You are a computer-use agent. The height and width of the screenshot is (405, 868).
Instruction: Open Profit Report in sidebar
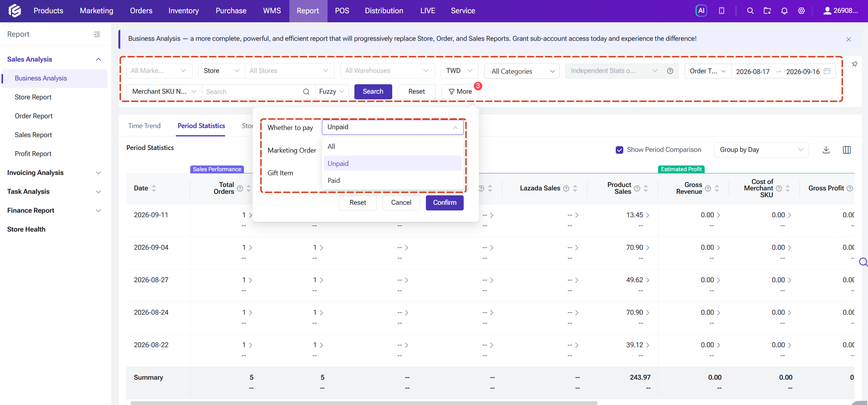pos(33,154)
